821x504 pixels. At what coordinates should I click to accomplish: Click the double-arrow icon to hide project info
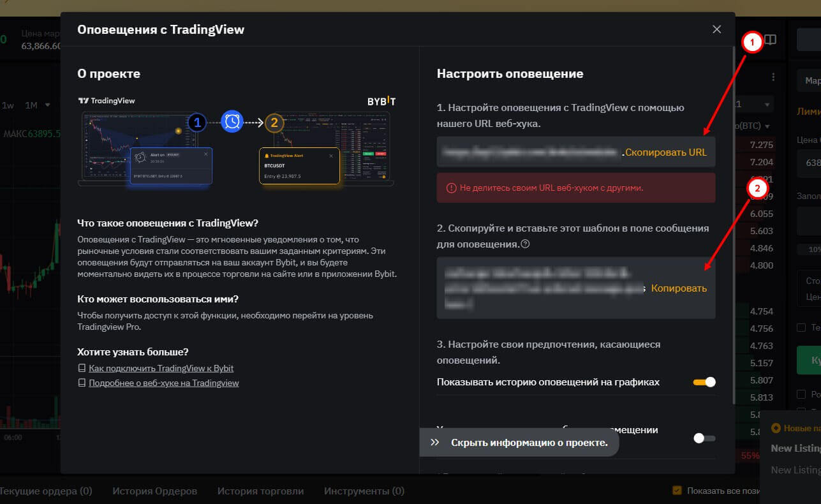tap(435, 442)
